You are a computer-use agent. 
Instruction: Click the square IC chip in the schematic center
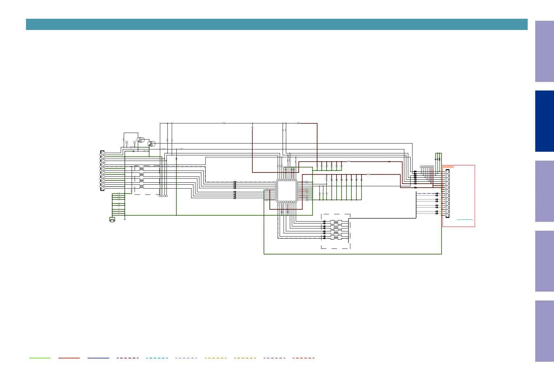287,191
